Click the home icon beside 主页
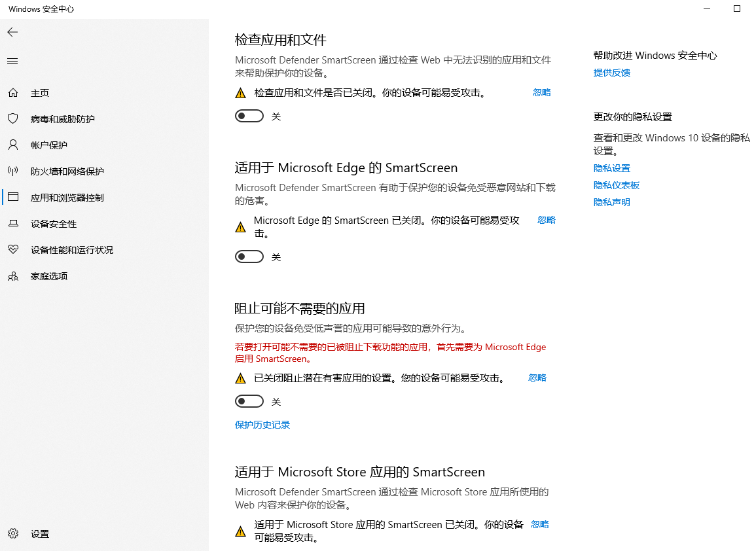The height and width of the screenshot is (551, 756). tap(13, 92)
